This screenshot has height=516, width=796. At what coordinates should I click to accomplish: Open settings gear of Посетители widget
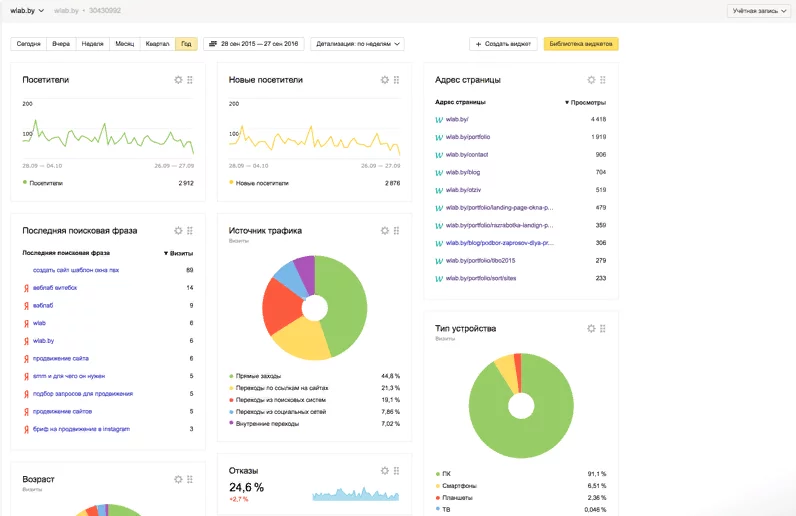pos(178,80)
